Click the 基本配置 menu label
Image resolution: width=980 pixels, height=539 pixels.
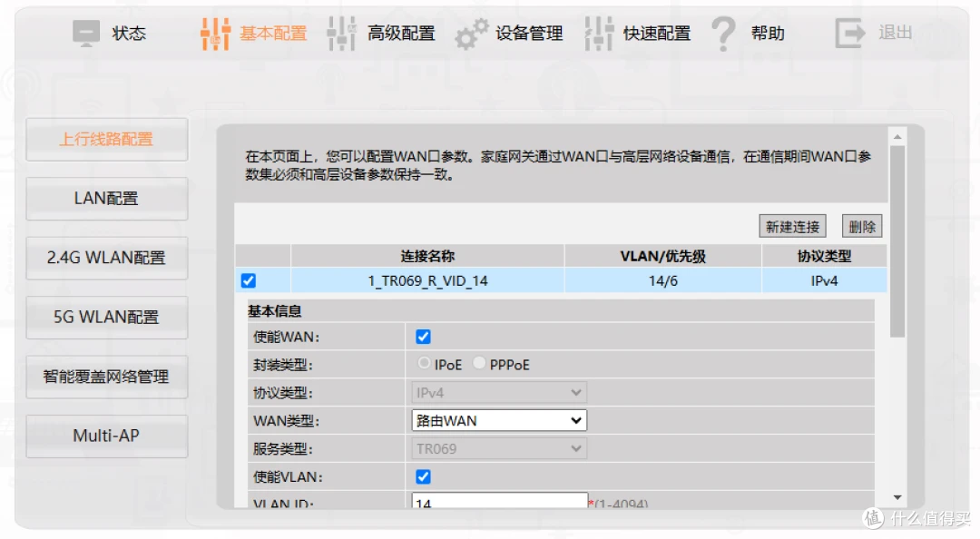pyautogui.click(x=274, y=34)
